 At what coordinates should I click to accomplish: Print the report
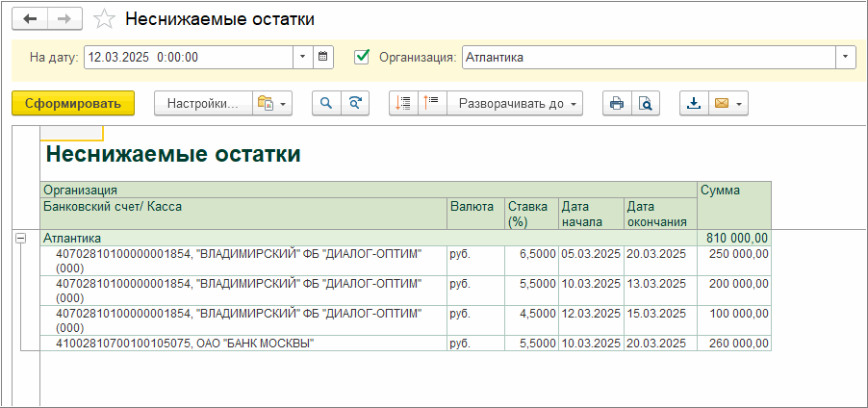point(616,104)
